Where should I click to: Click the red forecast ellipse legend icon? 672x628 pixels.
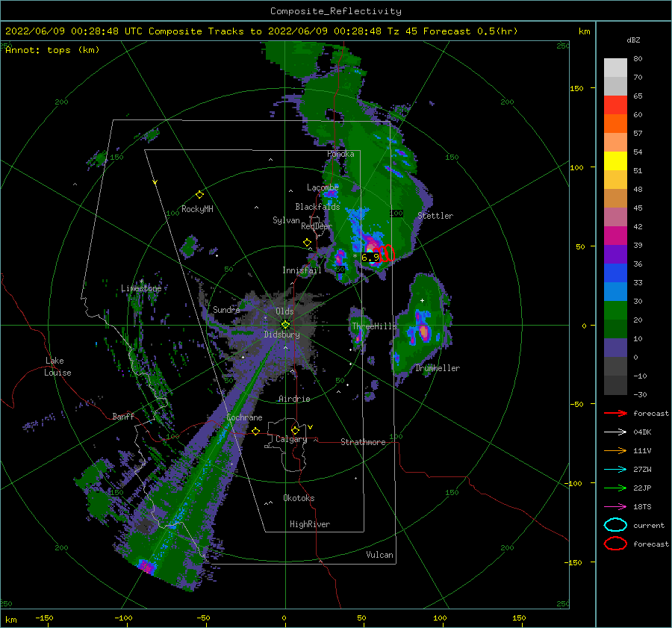(x=615, y=544)
